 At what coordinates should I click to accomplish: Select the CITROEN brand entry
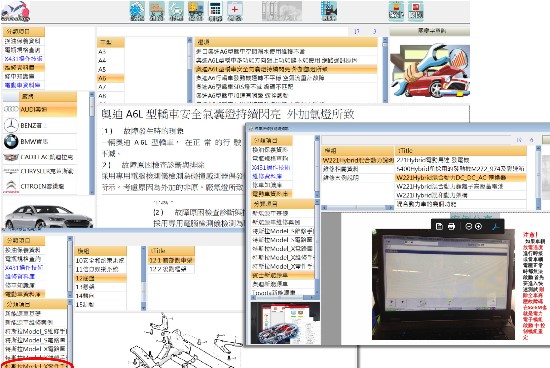(x=40, y=186)
